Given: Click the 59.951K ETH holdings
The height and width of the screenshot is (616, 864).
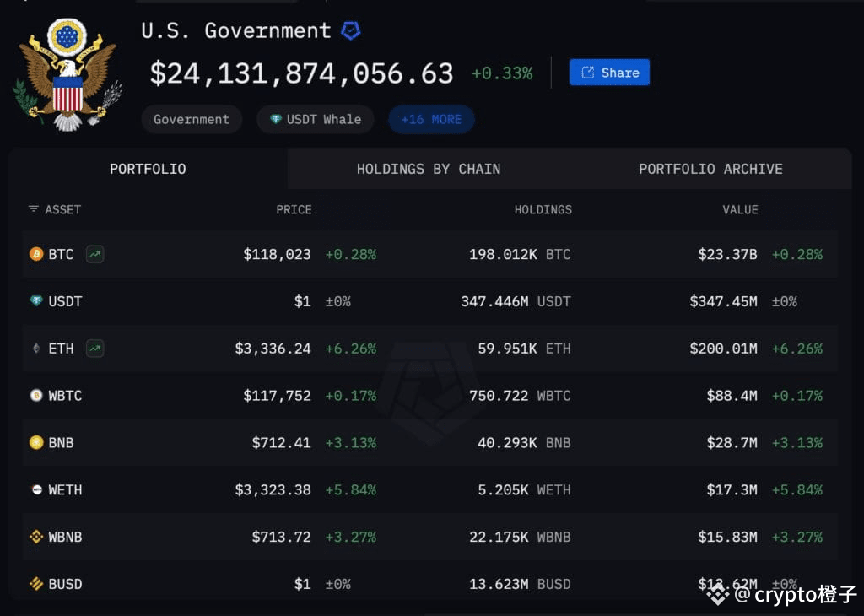Looking at the screenshot, I should [524, 349].
